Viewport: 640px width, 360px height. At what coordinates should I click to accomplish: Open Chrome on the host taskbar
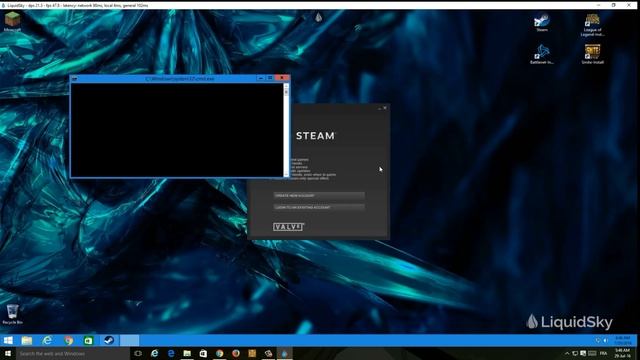click(220, 353)
